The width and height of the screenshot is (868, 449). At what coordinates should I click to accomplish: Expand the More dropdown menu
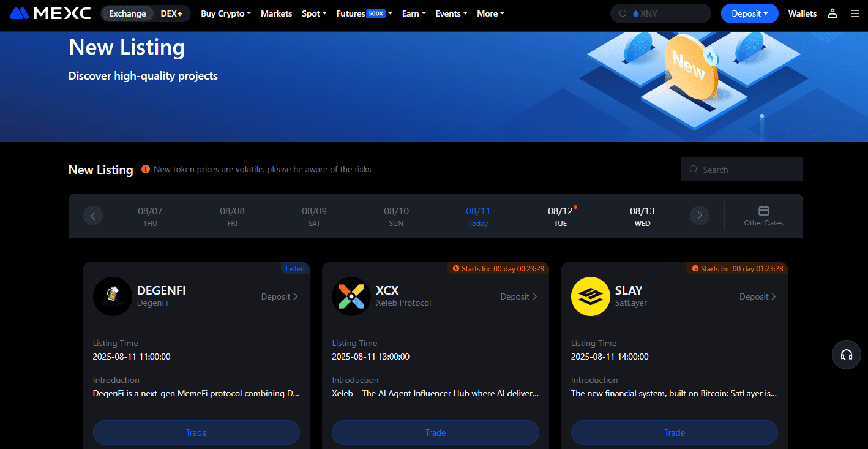[x=491, y=13]
